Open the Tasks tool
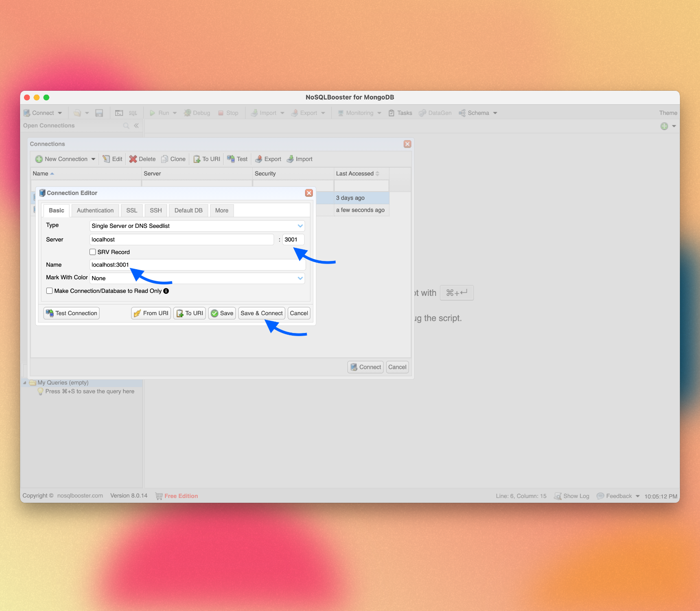700x611 pixels. click(400, 113)
